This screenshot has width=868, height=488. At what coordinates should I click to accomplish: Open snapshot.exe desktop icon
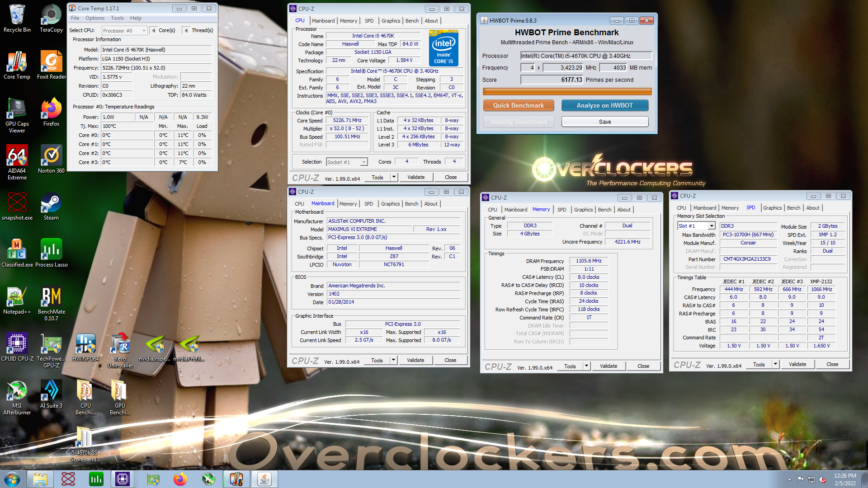pyautogui.click(x=17, y=206)
